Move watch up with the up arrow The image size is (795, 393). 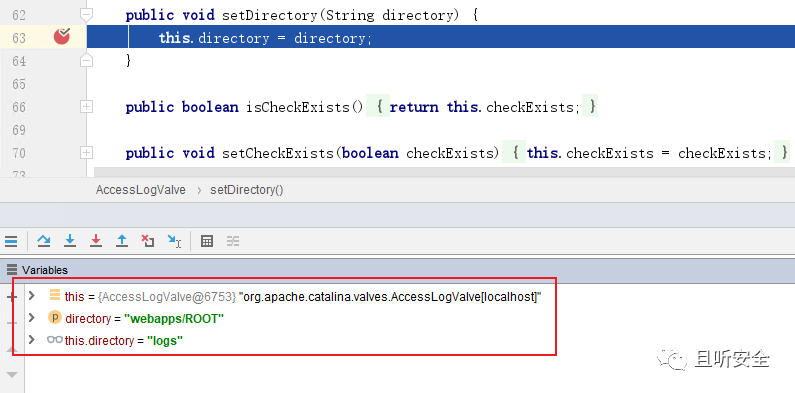pos(12,349)
